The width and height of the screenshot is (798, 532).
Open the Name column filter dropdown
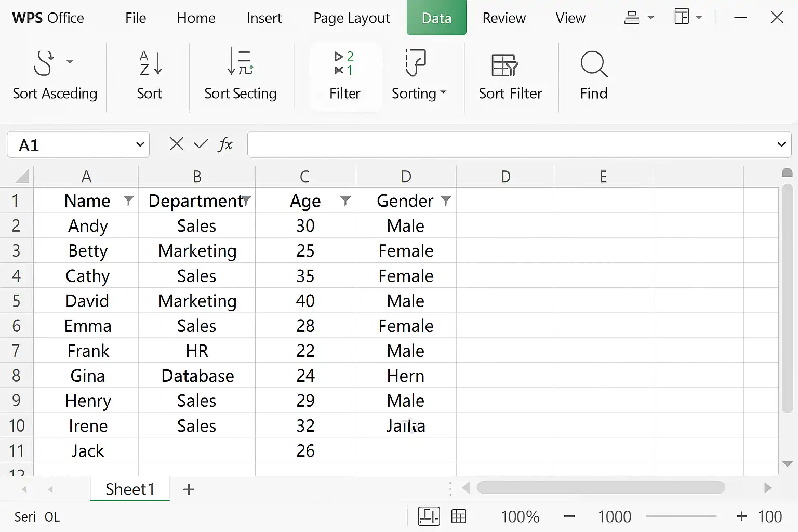pyautogui.click(x=128, y=201)
